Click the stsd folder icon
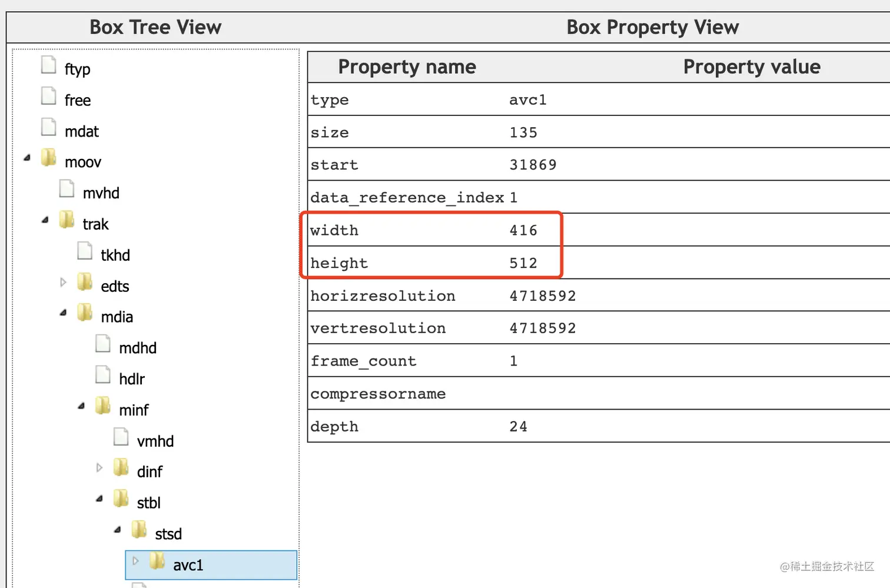Image resolution: width=890 pixels, height=588 pixels. [x=140, y=530]
